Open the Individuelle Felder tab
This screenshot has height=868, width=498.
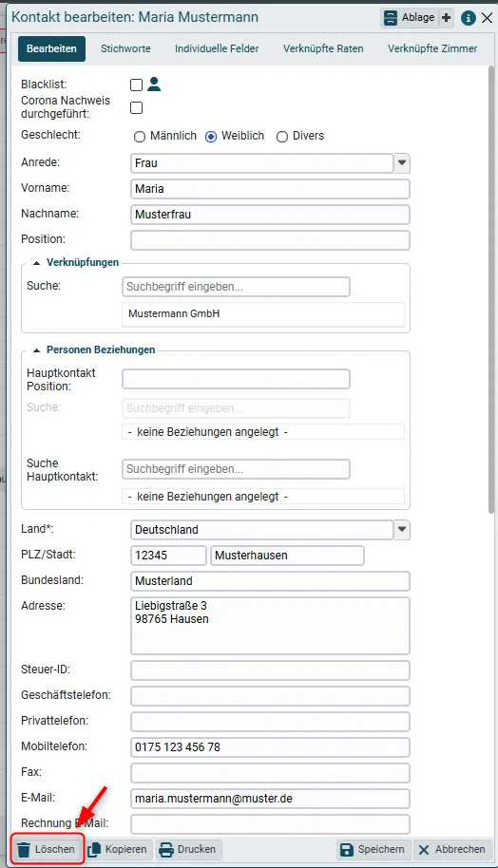point(217,48)
